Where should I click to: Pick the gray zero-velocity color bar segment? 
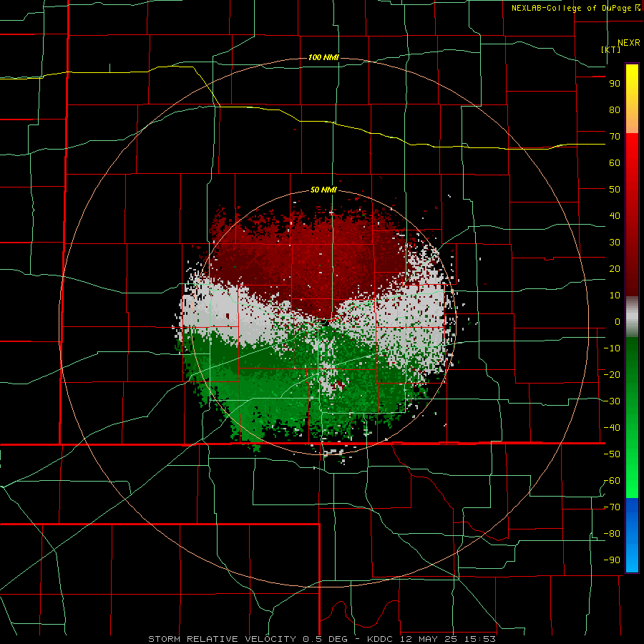click(x=632, y=316)
